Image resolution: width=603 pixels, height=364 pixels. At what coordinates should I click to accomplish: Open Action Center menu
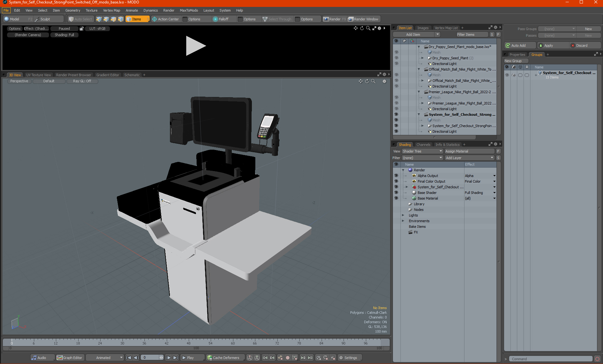(x=166, y=19)
